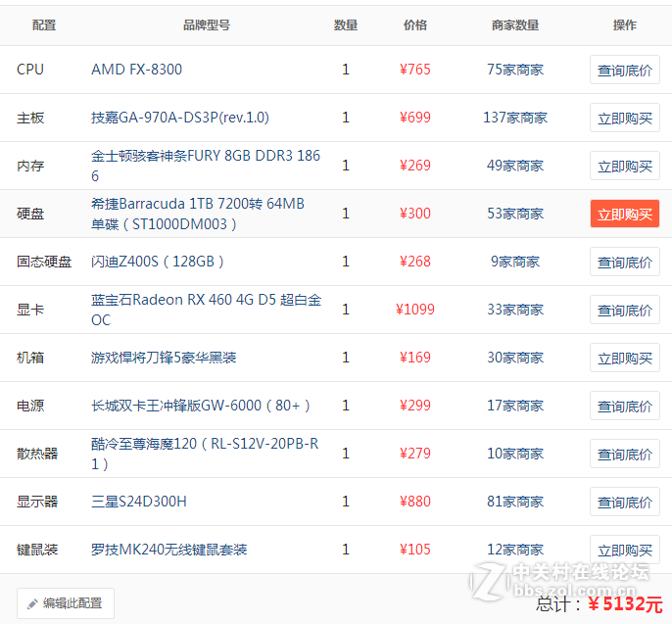Open the 蓝宝石Radeon RX 460 product link
This screenshot has width=672, height=624.
click(206, 310)
